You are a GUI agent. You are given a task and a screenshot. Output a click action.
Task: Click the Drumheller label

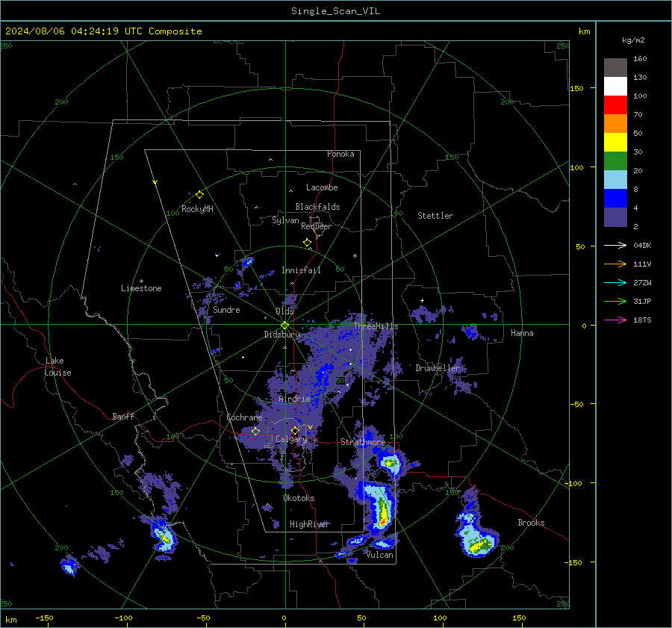pyautogui.click(x=438, y=368)
